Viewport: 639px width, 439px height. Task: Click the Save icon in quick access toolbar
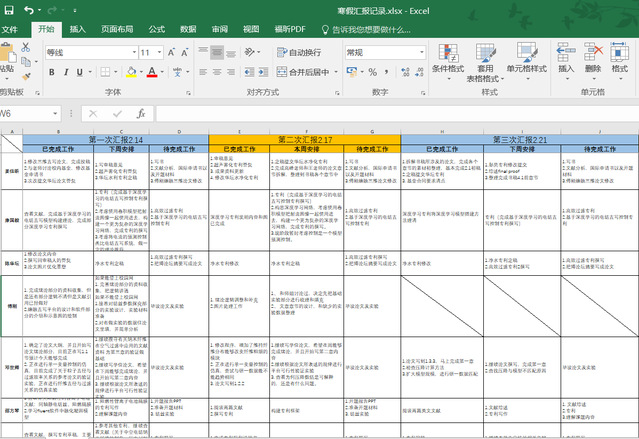pyautogui.click(x=8, y=9)
